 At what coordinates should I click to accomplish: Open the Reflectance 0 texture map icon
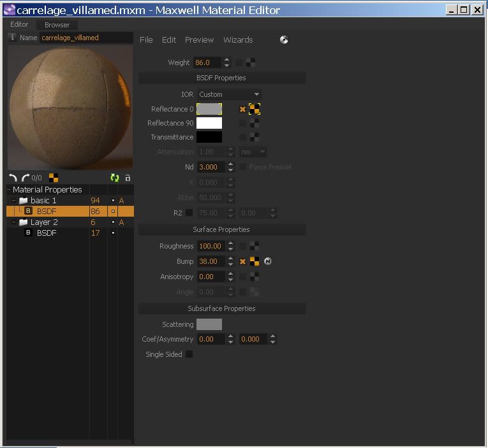click(x=255, y=109)
